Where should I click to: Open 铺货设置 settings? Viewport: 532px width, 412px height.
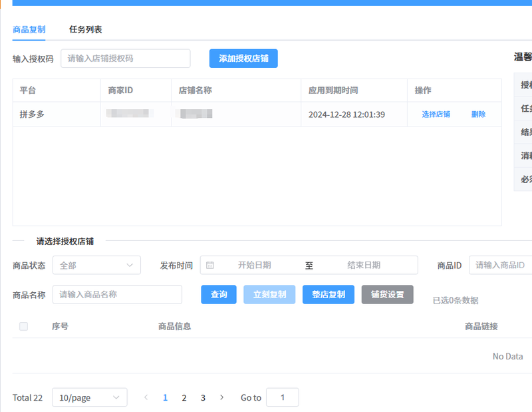point(387,294)
